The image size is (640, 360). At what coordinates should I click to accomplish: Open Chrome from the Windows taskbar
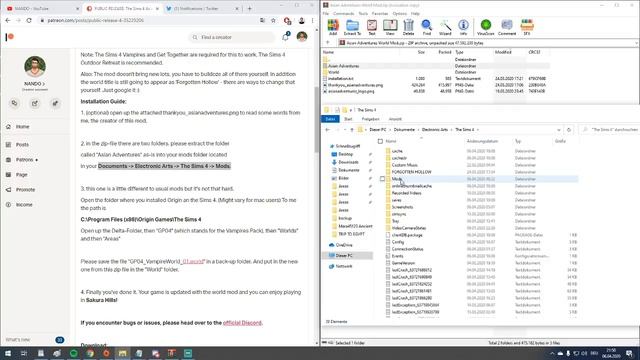click(90, 353)
